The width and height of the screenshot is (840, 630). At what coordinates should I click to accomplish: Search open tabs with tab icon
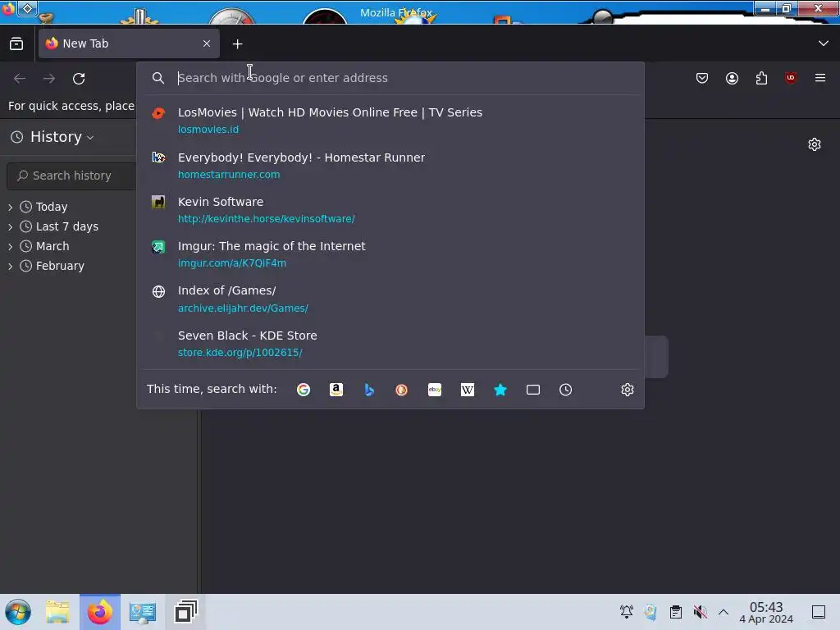533,390
